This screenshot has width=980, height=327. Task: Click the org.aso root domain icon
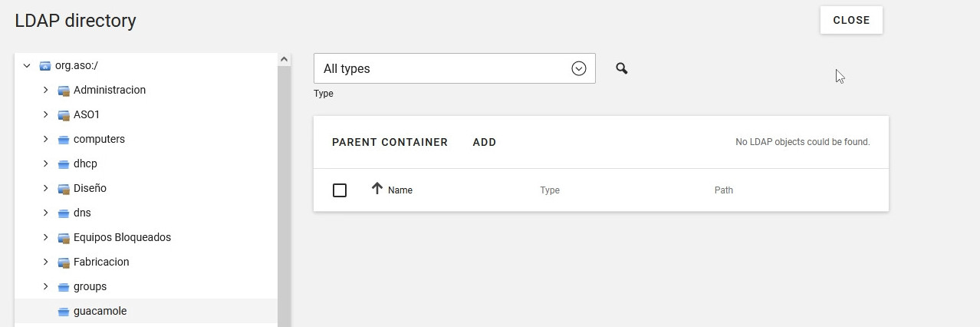pyautogui.click(x=45, y=66)
